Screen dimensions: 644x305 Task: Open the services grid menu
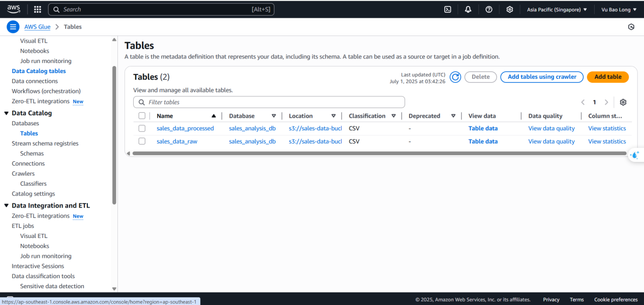pos(38,9)
